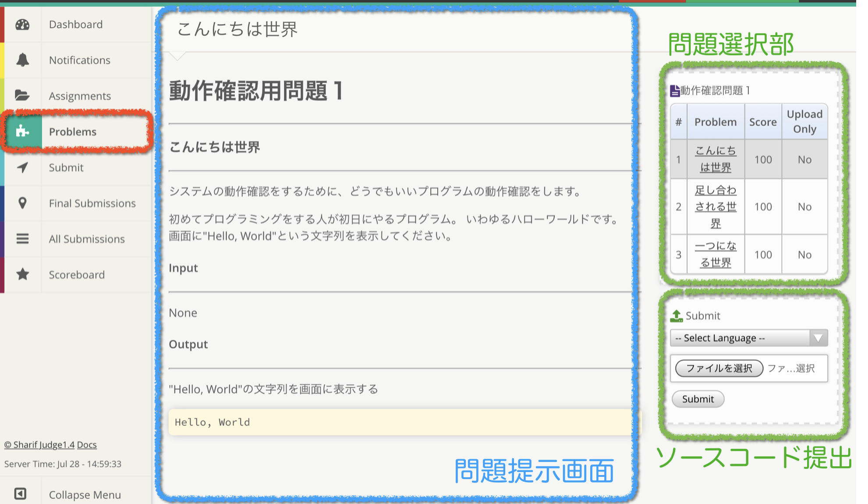
Task: Click the dropdown arrow beside Select Language
Action: point(818,338)
